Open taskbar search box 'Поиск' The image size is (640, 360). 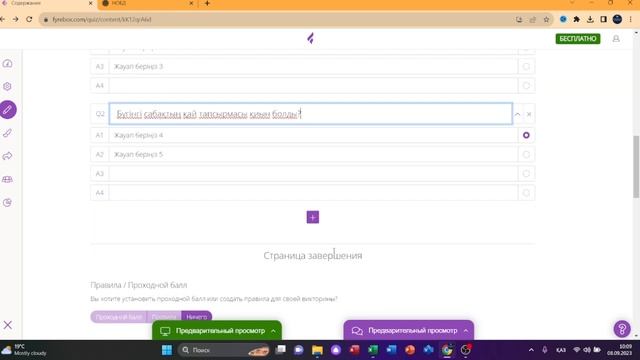tap(224, 350)
